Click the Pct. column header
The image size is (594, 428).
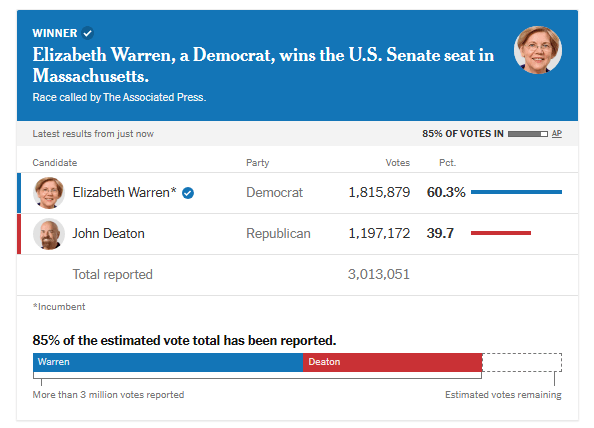pos(447,162)
